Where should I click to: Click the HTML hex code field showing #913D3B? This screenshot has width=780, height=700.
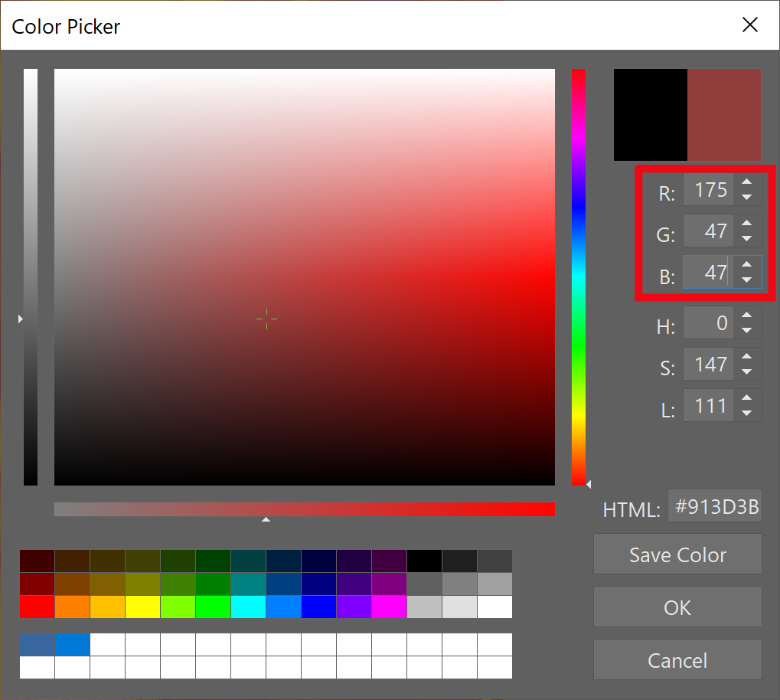tap(715, 506)
